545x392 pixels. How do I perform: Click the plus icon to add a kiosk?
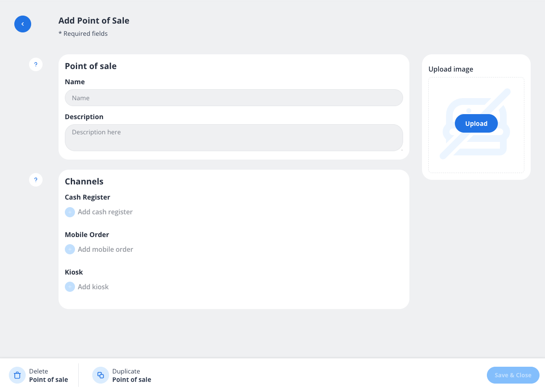click(x=70, y=286)
